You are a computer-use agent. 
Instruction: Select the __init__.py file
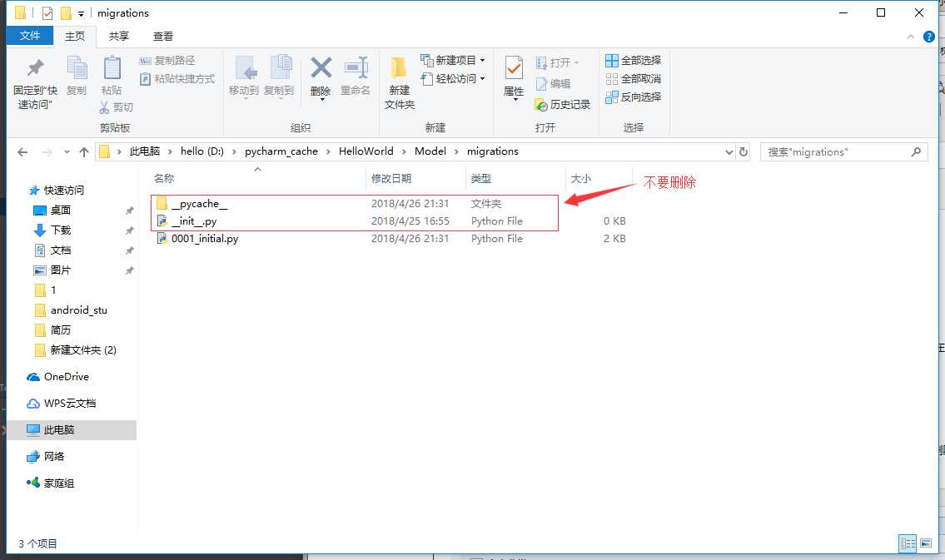[x=193, y=221]
